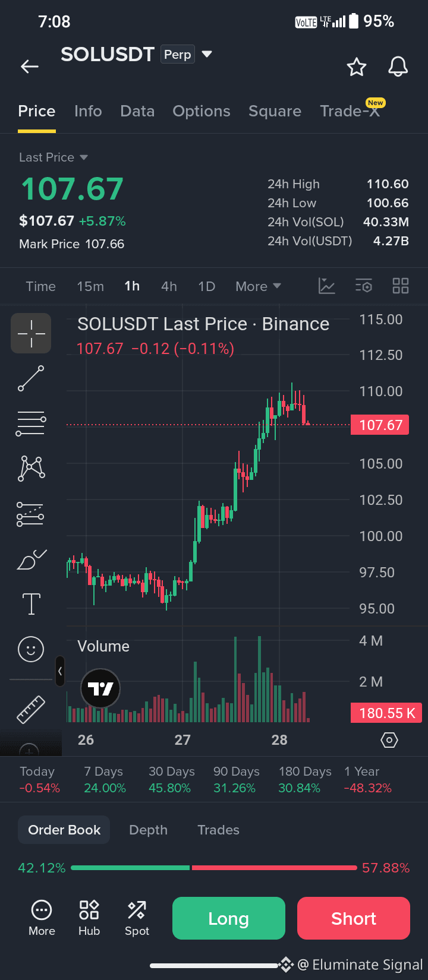Screen dimensions: 428x980
Task: Open the Trade-X tab
Action: [x=350, y=111]
